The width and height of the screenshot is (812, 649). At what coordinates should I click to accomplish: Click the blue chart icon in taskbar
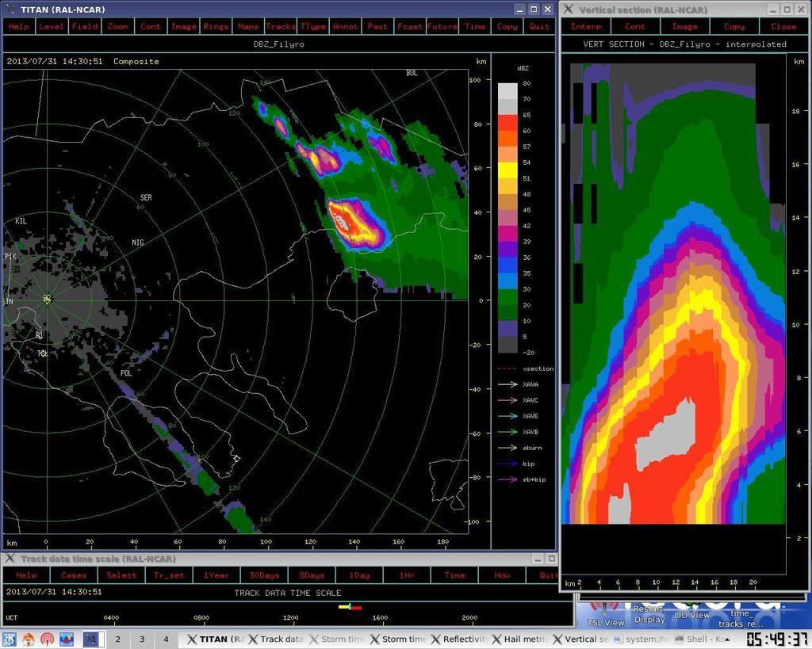(67, 639)
